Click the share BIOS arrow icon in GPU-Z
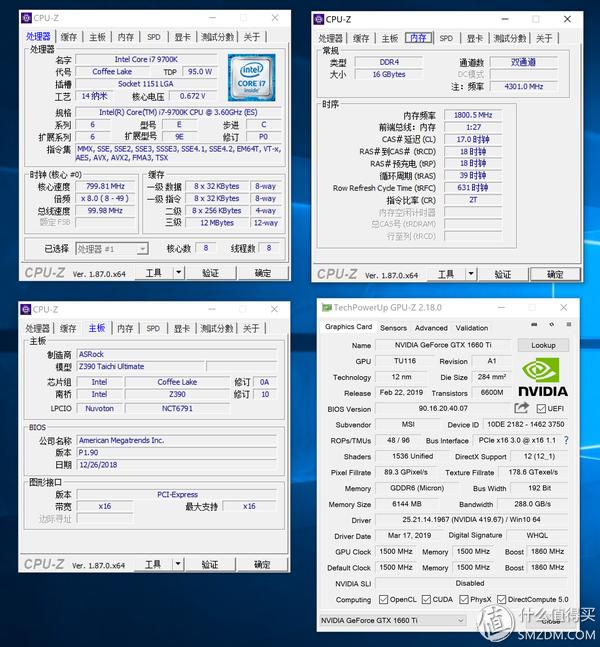The height and width of the screenshot is (647, 600). coord(522,408)
